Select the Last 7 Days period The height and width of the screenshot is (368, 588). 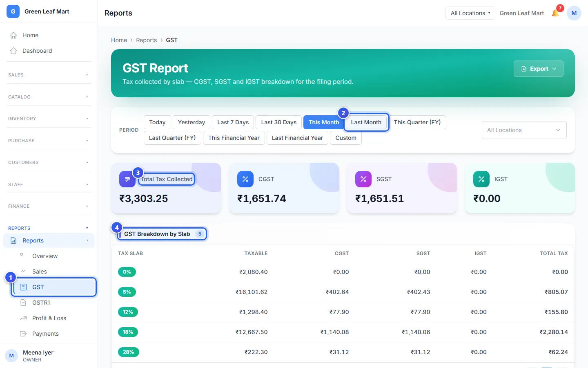(233, 122)
